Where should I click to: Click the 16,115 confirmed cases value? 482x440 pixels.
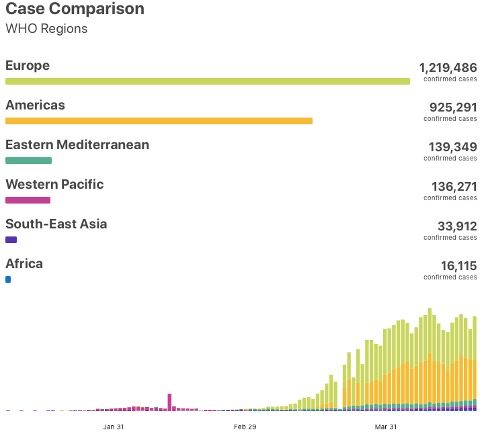[459, 266]
